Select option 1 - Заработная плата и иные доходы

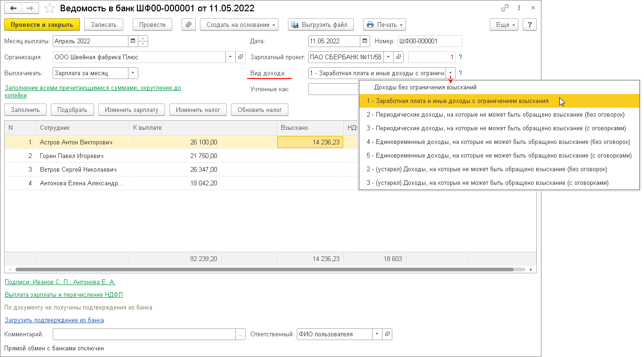[499, 101]
